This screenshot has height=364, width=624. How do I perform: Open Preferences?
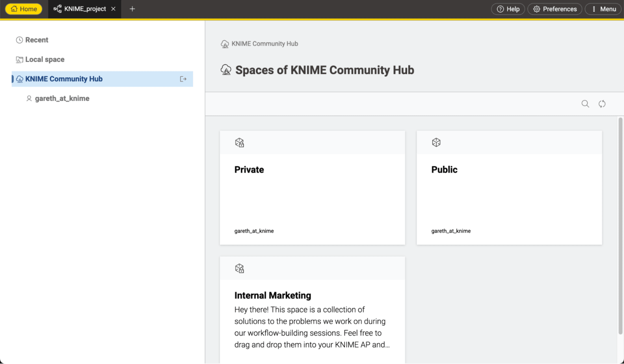(555, 9)
